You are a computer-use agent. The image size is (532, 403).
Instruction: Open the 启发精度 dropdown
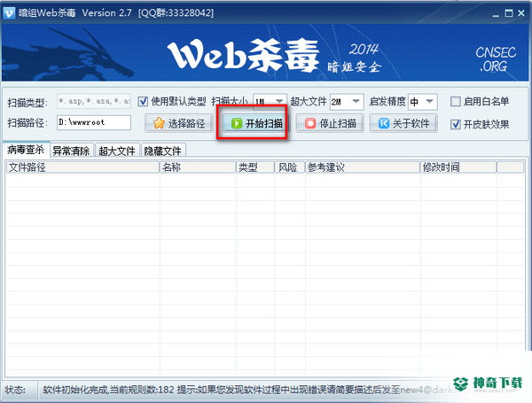point(423,102)
